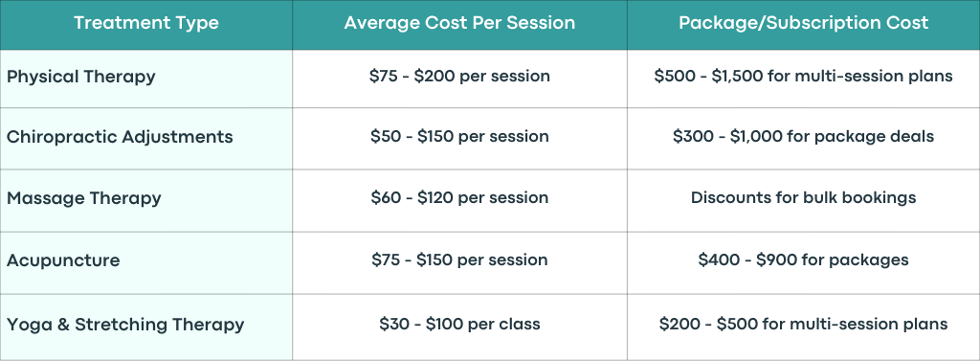Image resolution: width=980 pixels, height=361 pixels.
Task: Select $200 - $500 multi-session plans cell
Action: [x=803, y=324]
